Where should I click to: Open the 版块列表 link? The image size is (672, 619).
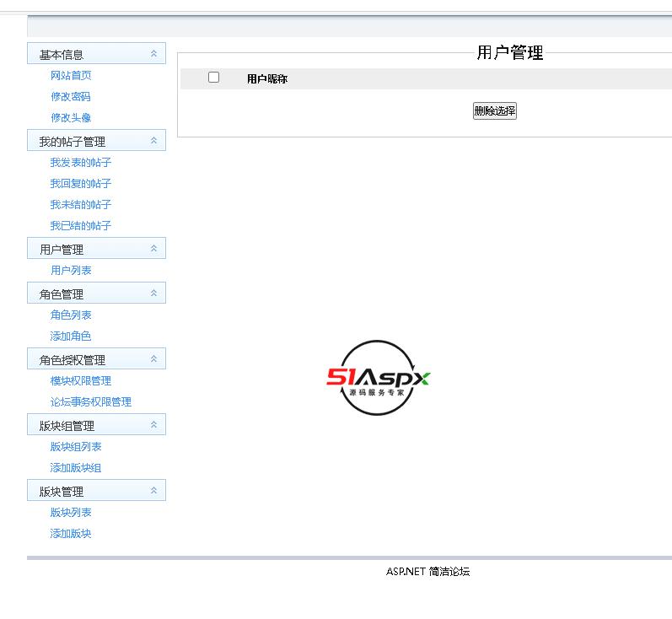coord(71,512)
